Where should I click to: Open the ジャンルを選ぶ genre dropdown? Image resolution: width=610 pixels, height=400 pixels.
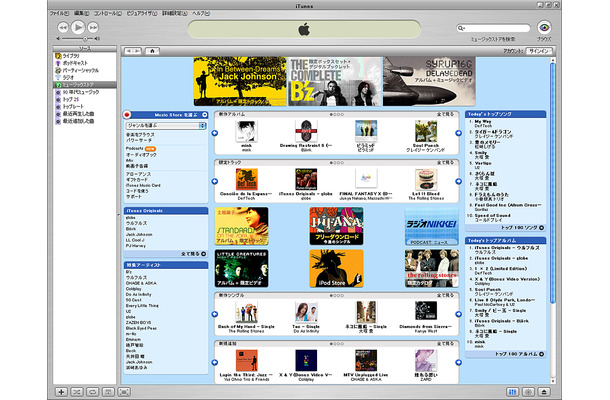166,126
